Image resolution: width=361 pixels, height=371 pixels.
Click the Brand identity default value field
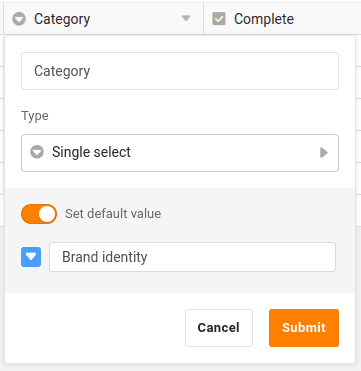click(192, 257)
